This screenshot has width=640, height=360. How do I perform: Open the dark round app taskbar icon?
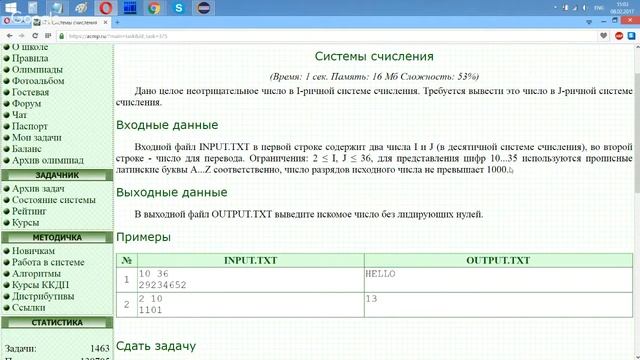click(203, 8)
